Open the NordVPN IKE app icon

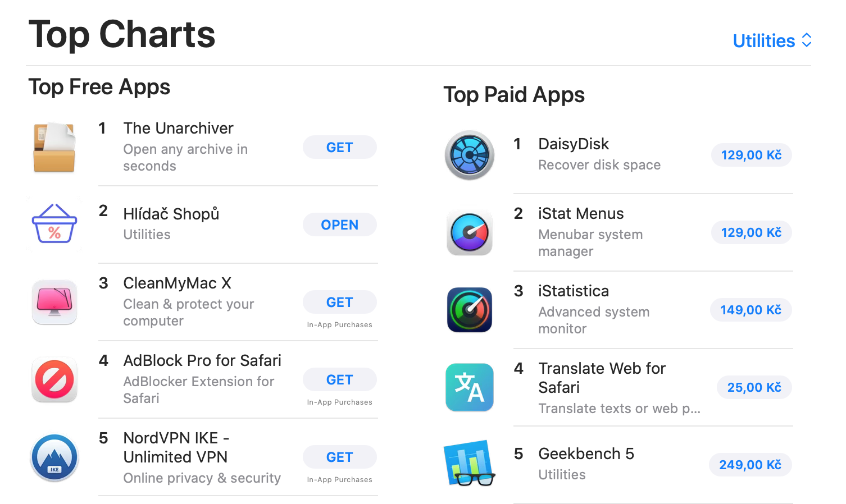click(54, 457)
